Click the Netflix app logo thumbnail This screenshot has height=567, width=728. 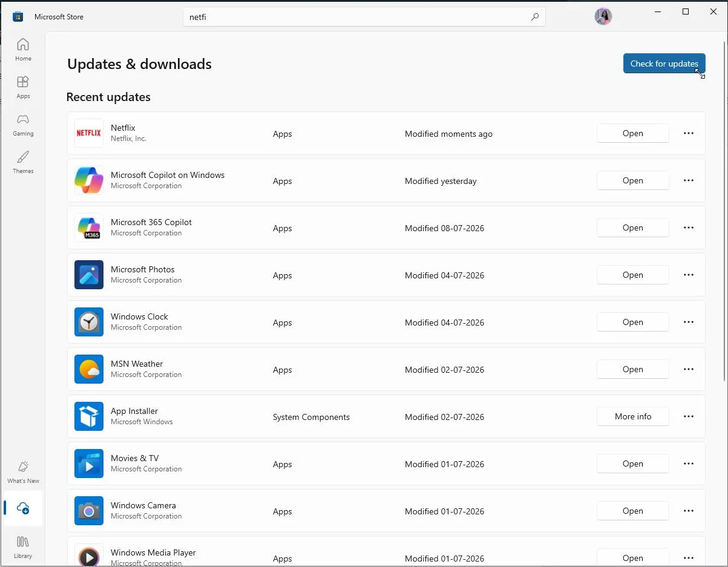[x=88, y=133]
